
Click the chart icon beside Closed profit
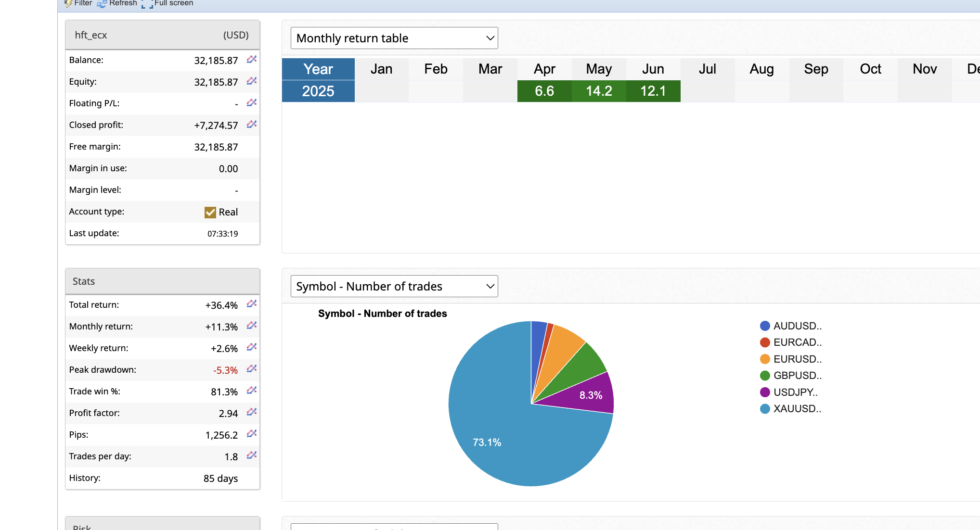point(251,125)
